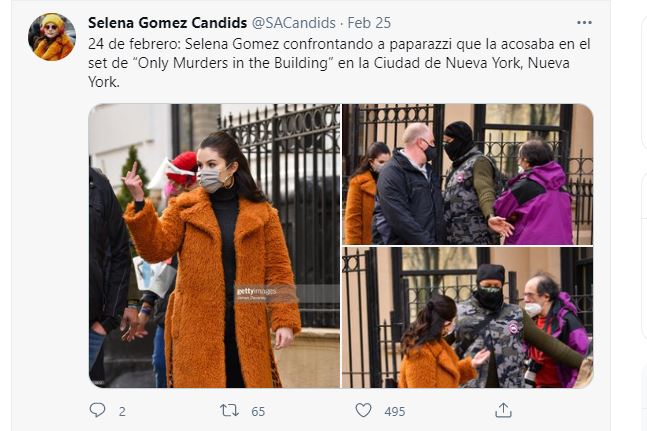Screen dimensions: 647x431
Task: Open the three-dot more options menu
Action: tap(584, 23)
